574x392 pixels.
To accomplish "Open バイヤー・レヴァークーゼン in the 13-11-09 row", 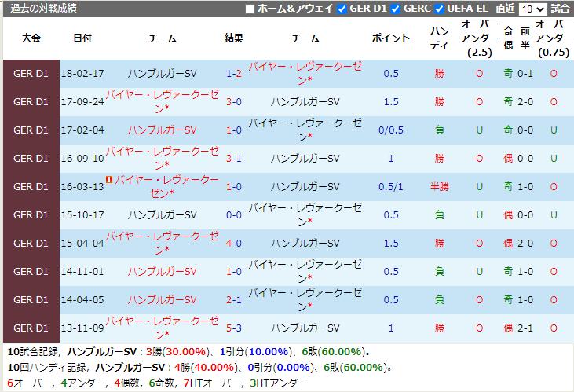I will pos(162,328).
